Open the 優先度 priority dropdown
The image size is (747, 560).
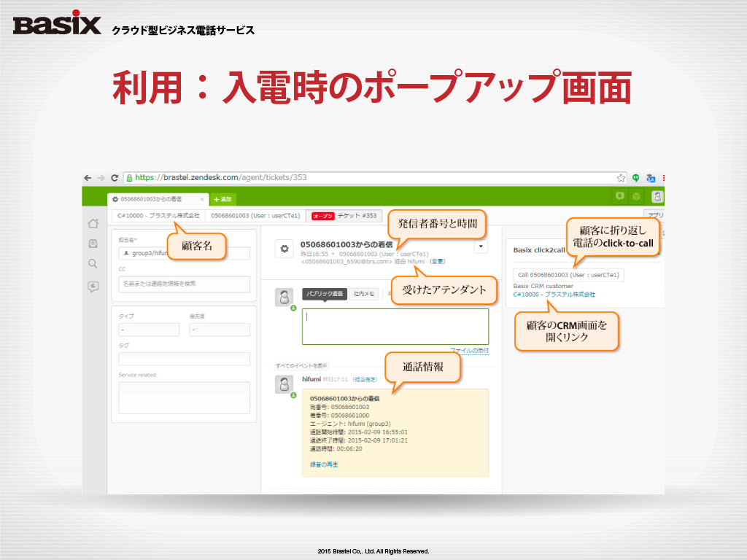tap(220, 330)
